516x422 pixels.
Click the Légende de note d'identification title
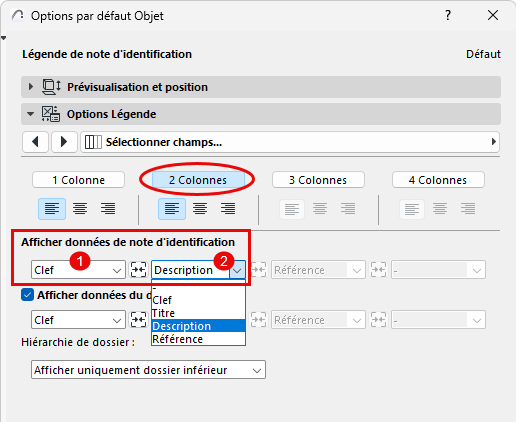(x=107, y=54)
